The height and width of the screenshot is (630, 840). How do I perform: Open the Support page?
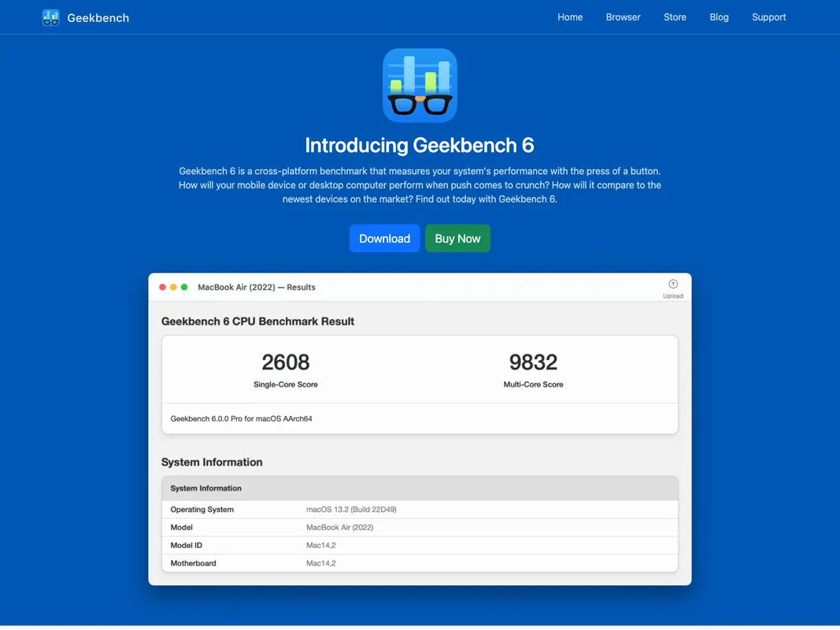click(x=769, y=17)
